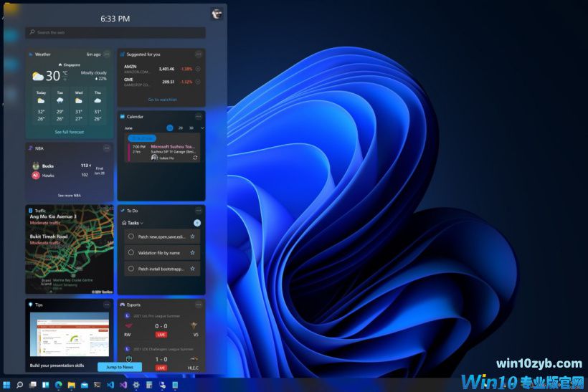Click the Widgets icon in the taskbar
The width and height of the screenshot is (588, 392).
[x=45, y=385]
